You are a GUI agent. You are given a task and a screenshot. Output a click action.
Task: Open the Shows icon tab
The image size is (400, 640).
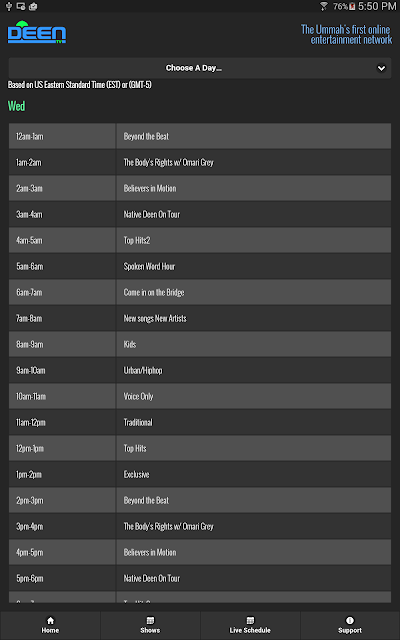[x=150, y=620]
